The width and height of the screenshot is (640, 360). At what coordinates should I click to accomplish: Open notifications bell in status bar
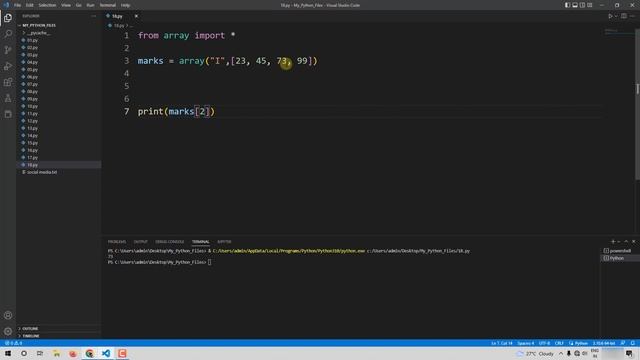[633, 343]
